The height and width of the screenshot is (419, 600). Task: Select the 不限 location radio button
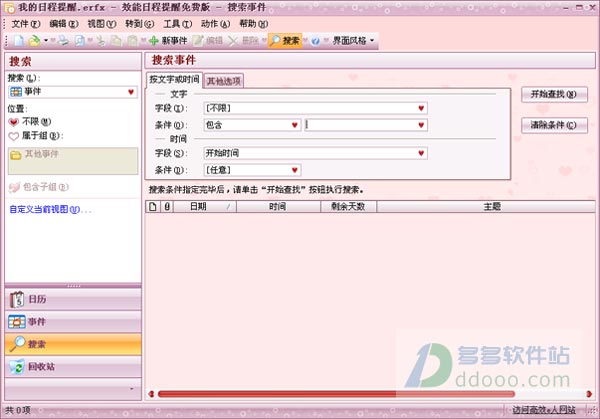coord(29,122)
